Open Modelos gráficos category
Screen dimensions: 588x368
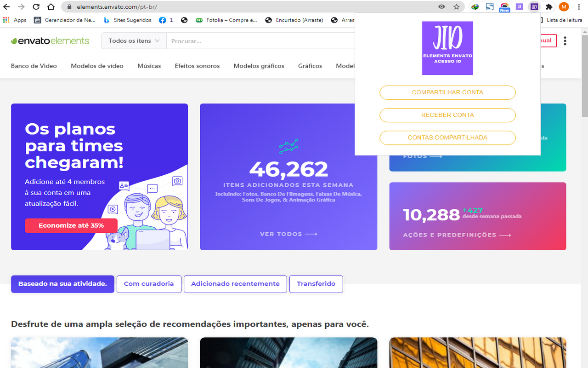coord(259,66)
